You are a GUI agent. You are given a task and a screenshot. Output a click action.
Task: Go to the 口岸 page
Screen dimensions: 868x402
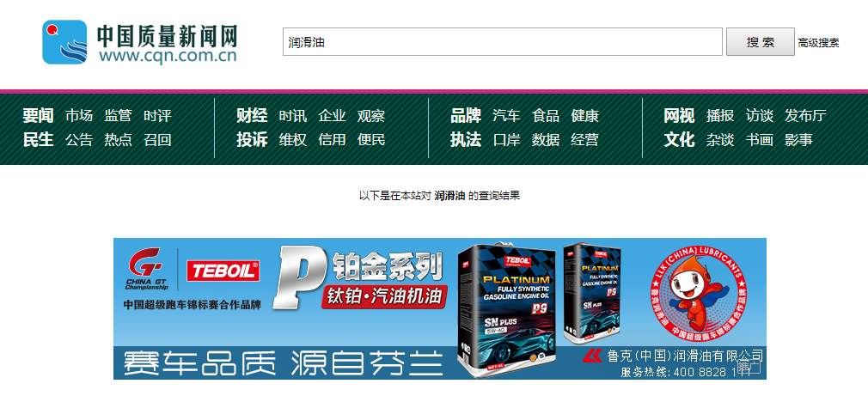(x=506, y=140)
